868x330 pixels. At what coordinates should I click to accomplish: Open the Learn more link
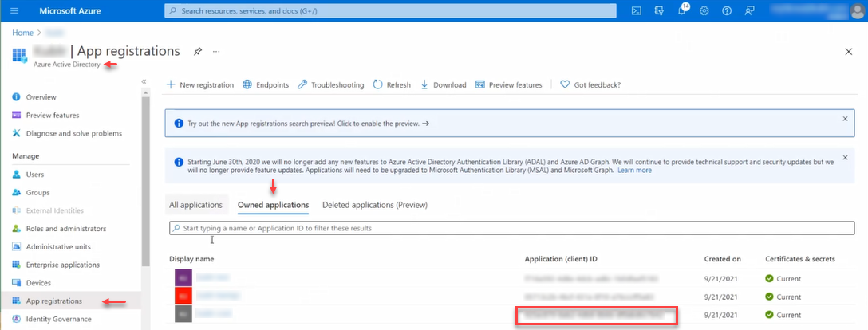[x=634, y=171]
